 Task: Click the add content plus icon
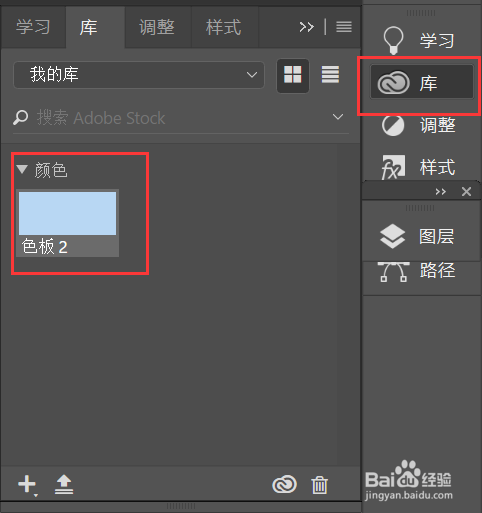click(x=27, y=485)
